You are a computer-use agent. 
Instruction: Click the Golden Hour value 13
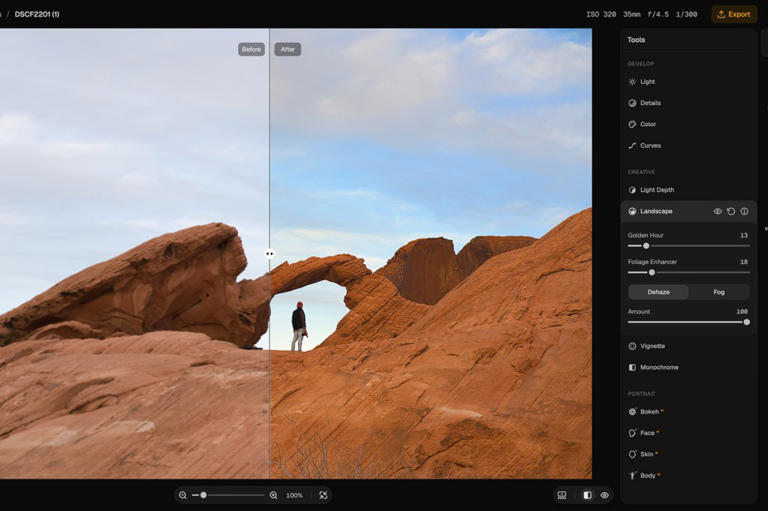point(744,235)
